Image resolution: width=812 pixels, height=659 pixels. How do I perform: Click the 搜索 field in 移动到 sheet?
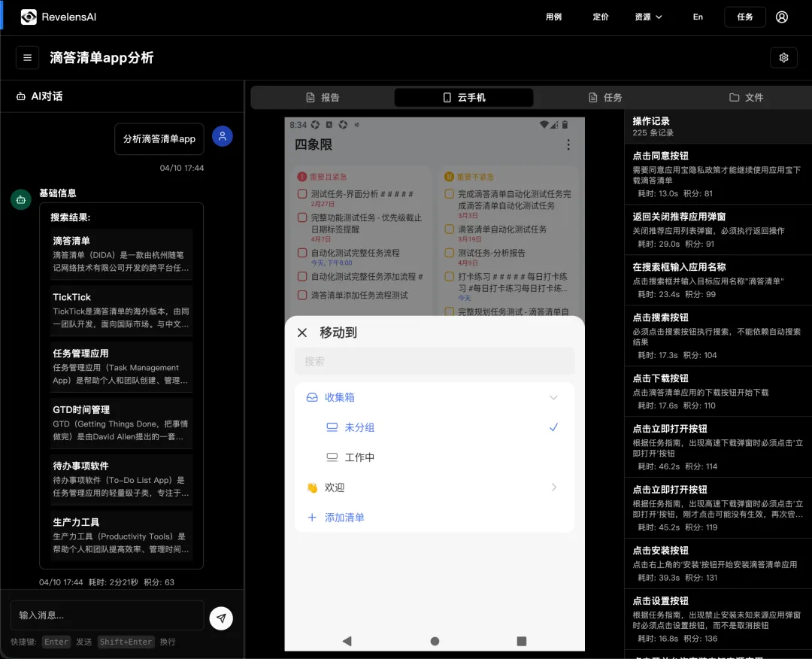(435, 361)
